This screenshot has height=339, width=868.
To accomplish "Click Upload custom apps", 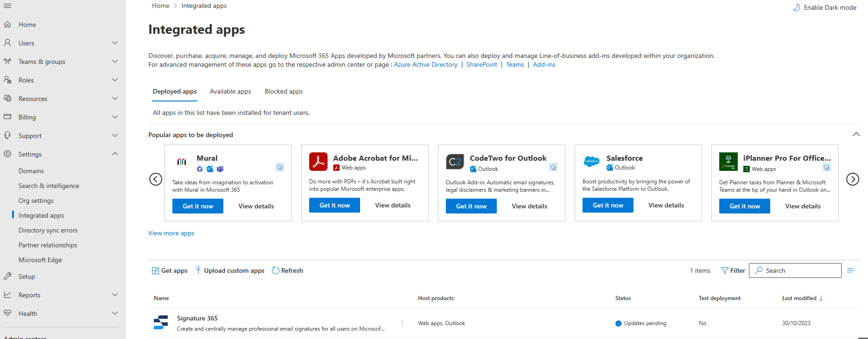I will [230, 270].
